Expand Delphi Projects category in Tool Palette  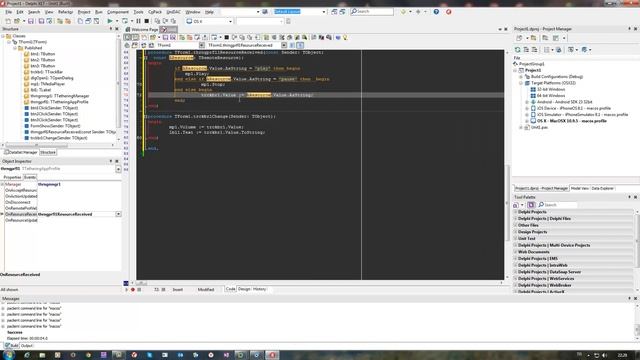point(516,212)
